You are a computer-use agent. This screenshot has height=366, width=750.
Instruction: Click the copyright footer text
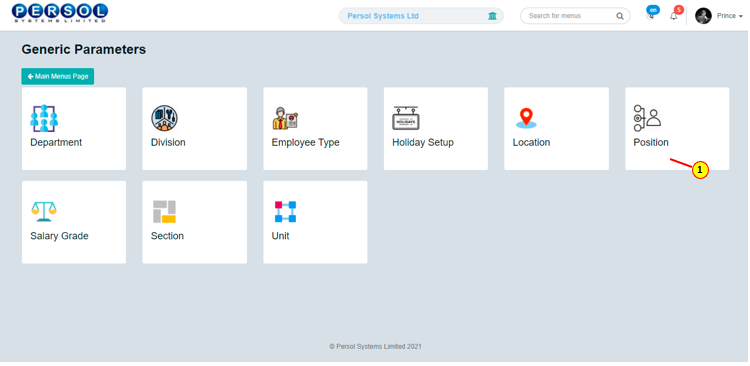tap(375, 346)
